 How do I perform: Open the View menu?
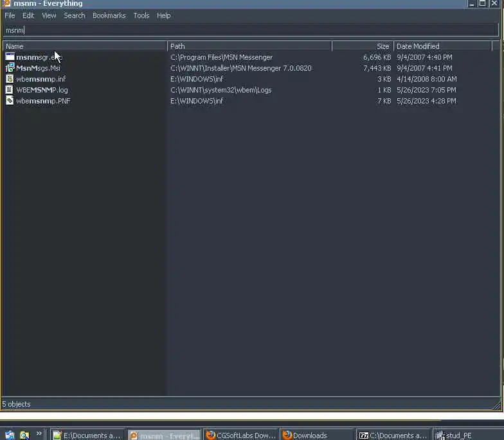(49, 15)
